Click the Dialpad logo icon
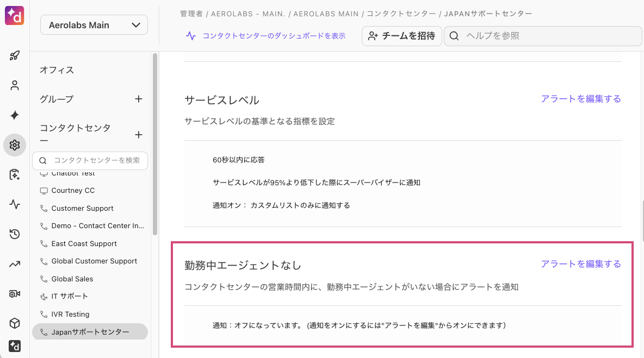The height and width of the screenshot is (358, 644). (15, 15)
